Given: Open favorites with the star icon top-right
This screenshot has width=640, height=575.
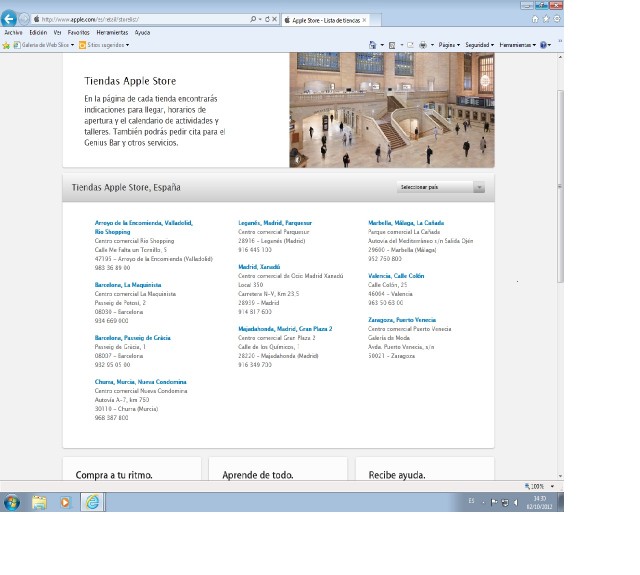Looking at the screenshot, I should tap(546, 19).
